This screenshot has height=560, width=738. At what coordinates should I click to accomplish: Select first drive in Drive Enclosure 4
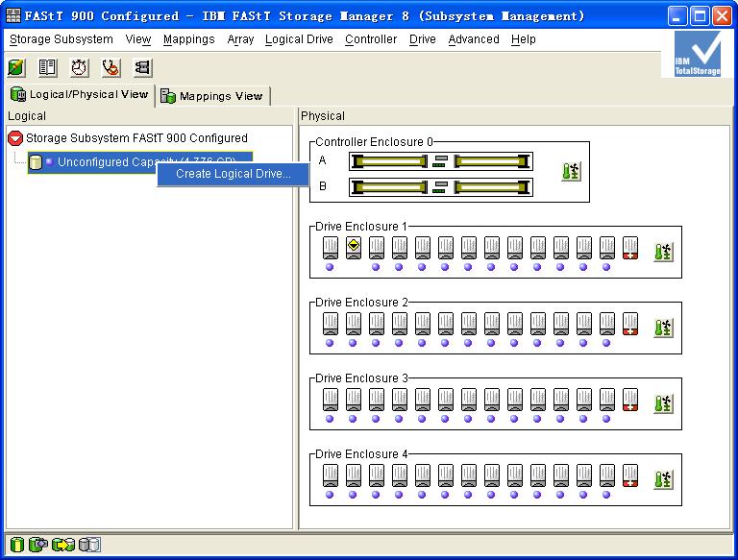click(x=331, y=475)
